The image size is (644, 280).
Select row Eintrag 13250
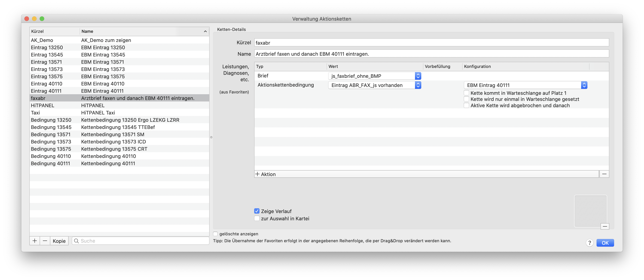pos(119,47)
